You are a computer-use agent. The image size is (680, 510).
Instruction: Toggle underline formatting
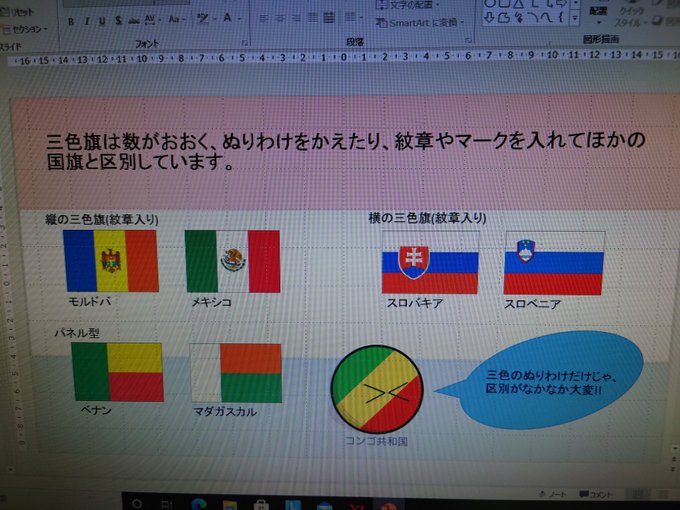click(x=102, y=20)
